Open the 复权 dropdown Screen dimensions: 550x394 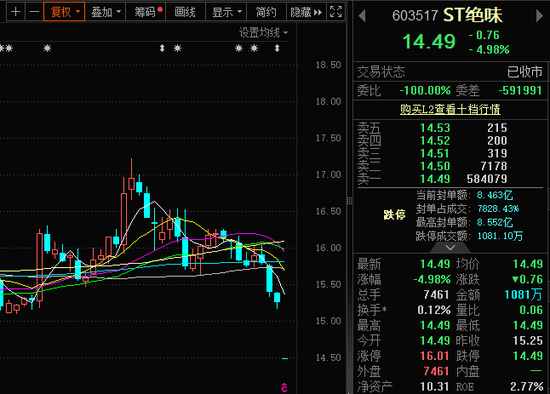pyautogui.click(x=64, y=12)
